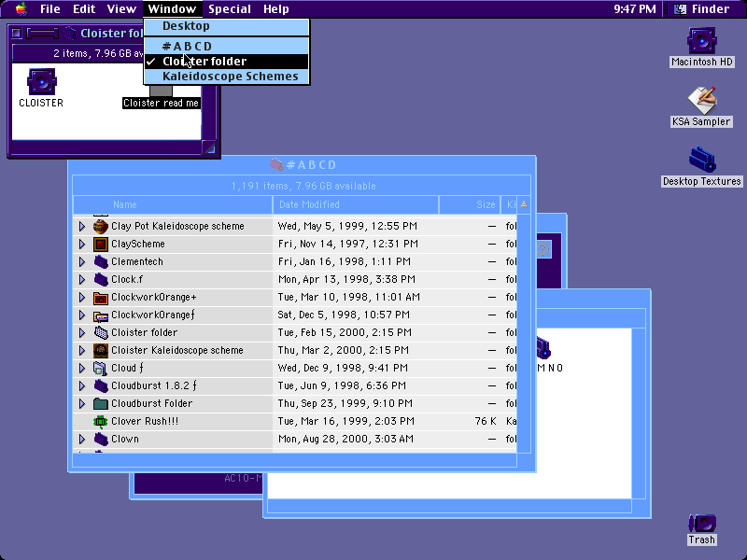
Task: Open the Edit menu
Action: 84,9
